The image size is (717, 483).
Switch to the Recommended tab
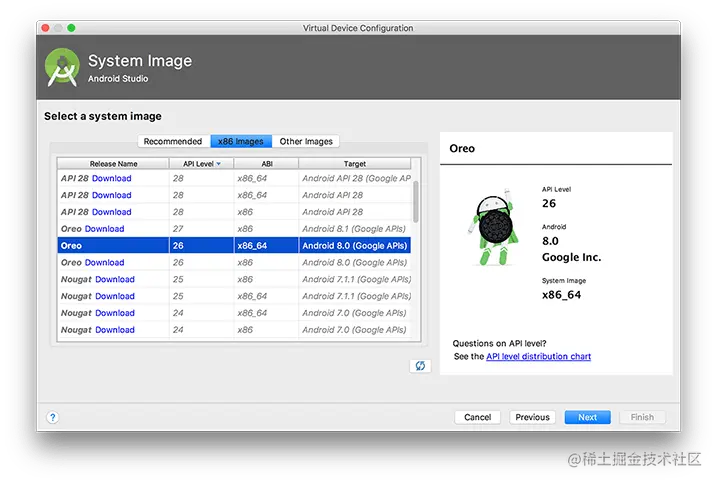point(173,141)
